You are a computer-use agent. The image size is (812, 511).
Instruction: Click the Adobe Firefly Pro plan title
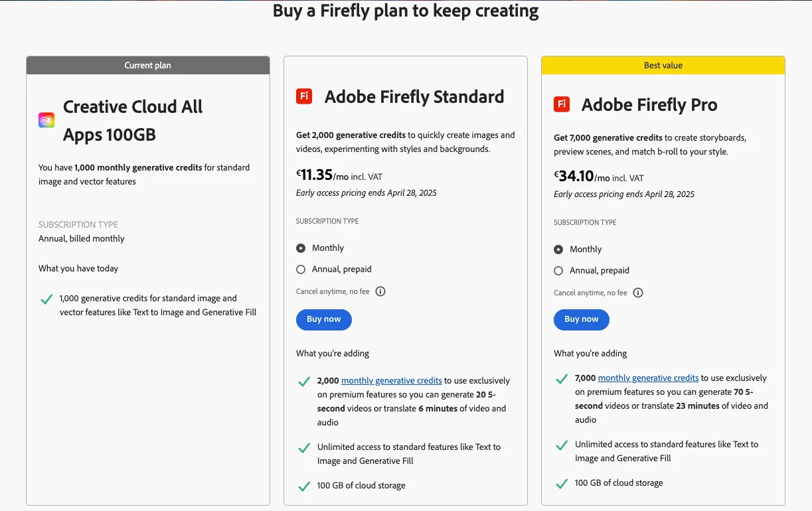coord(649,105)
